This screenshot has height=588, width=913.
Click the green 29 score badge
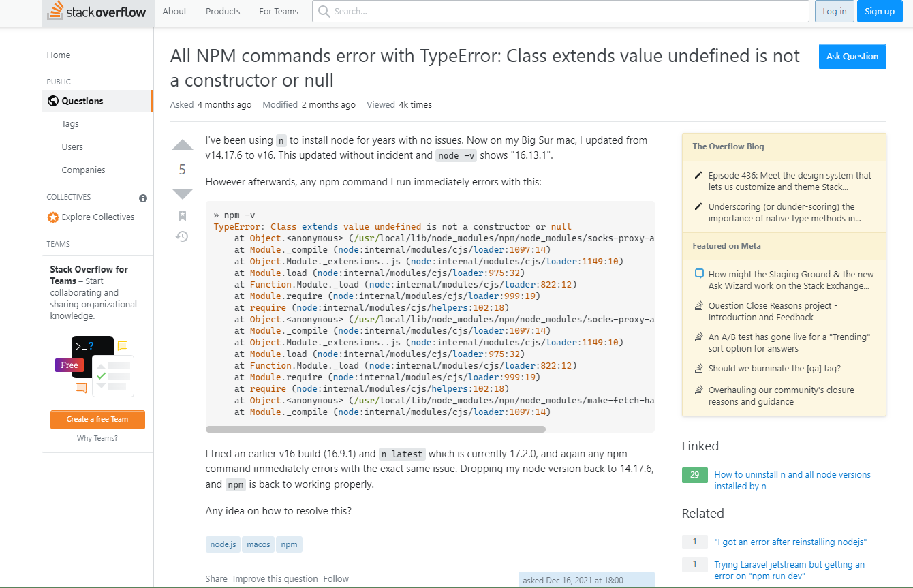[695, 475]
